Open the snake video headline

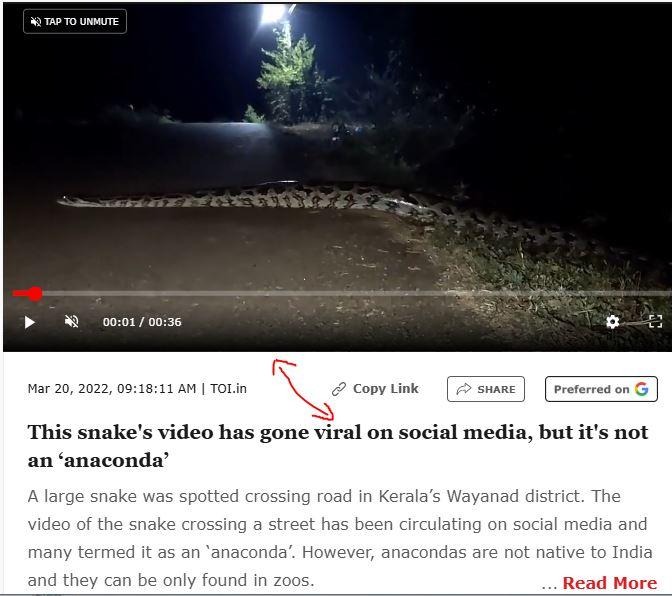point(338,446)
